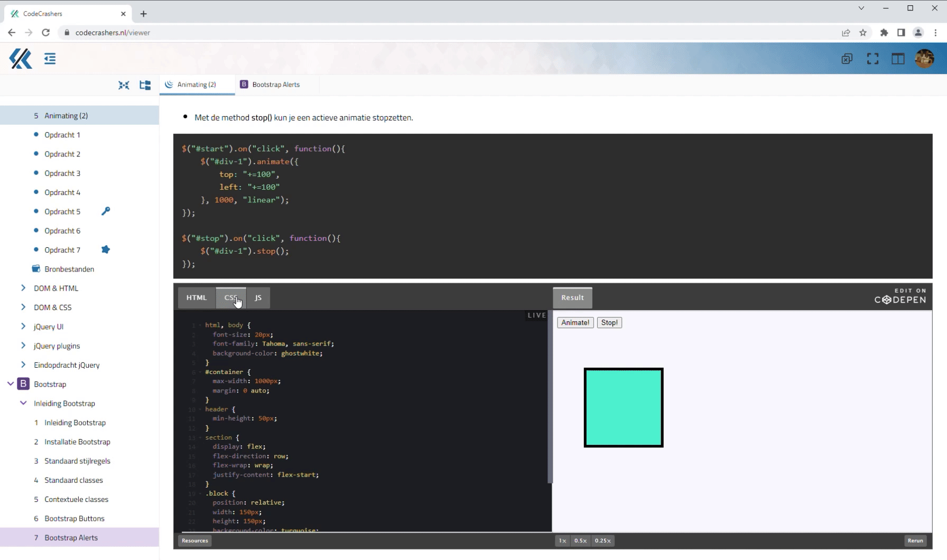Set the result zoom to 0.5x

[580, 540]
